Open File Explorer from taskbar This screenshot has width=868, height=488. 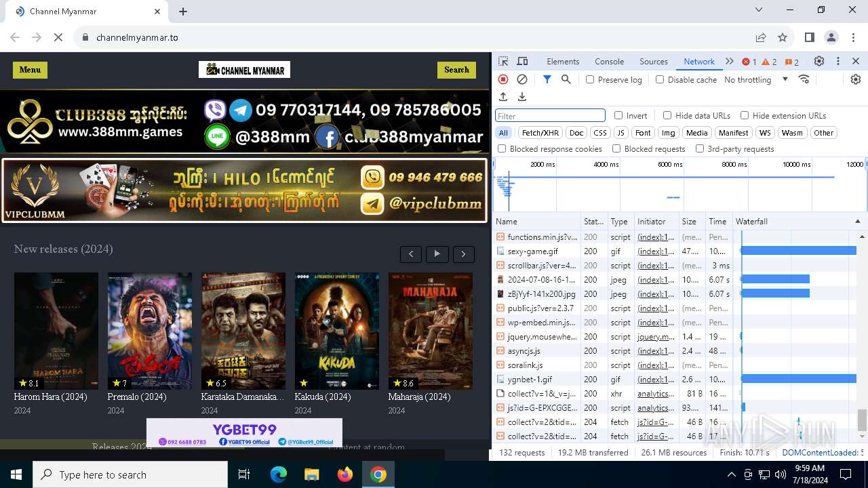tap(311, 474)
